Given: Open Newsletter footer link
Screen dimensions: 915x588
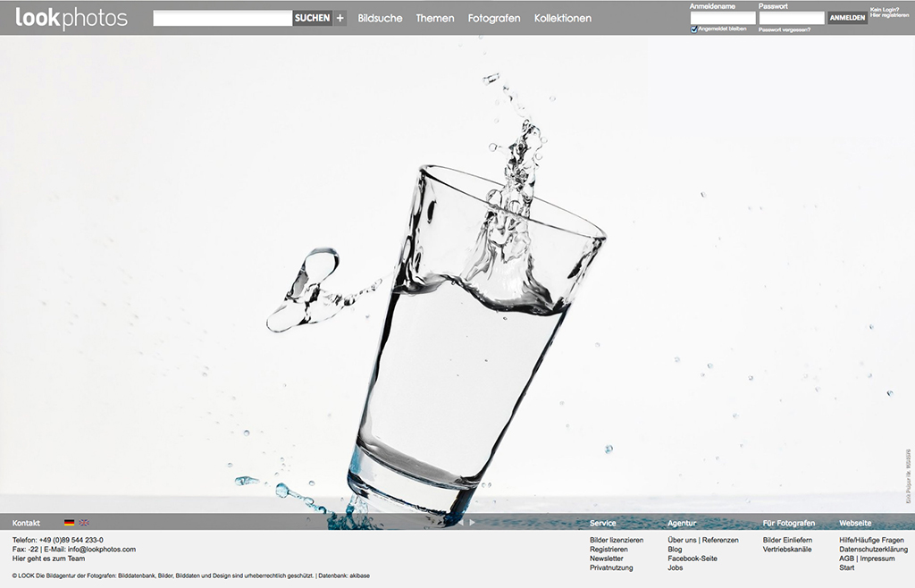Looking at the screenshot, I should click(x=607, y=559).
